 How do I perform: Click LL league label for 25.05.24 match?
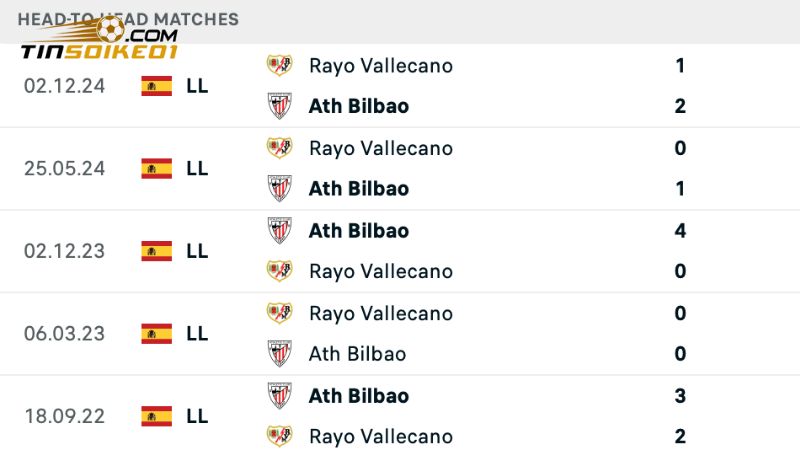coord(197,168)
